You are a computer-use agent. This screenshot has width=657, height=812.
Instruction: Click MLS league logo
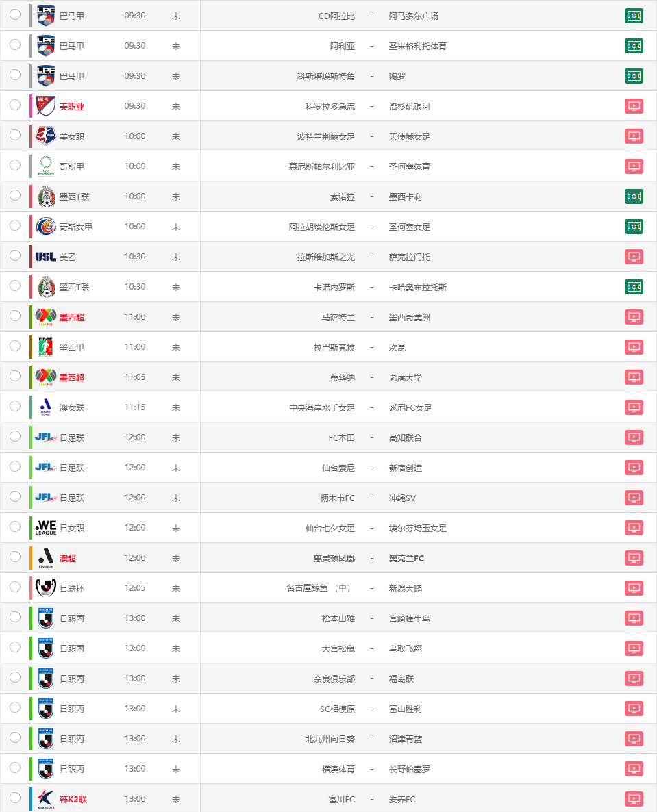click(46, 106)
